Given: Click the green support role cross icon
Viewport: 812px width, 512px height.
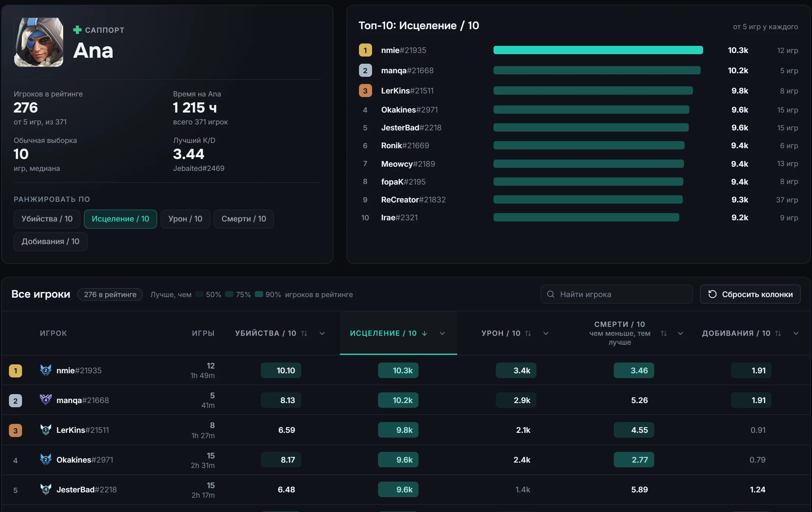Looking at the screenshot, I should pyautogui.click(x=77, y=30).
